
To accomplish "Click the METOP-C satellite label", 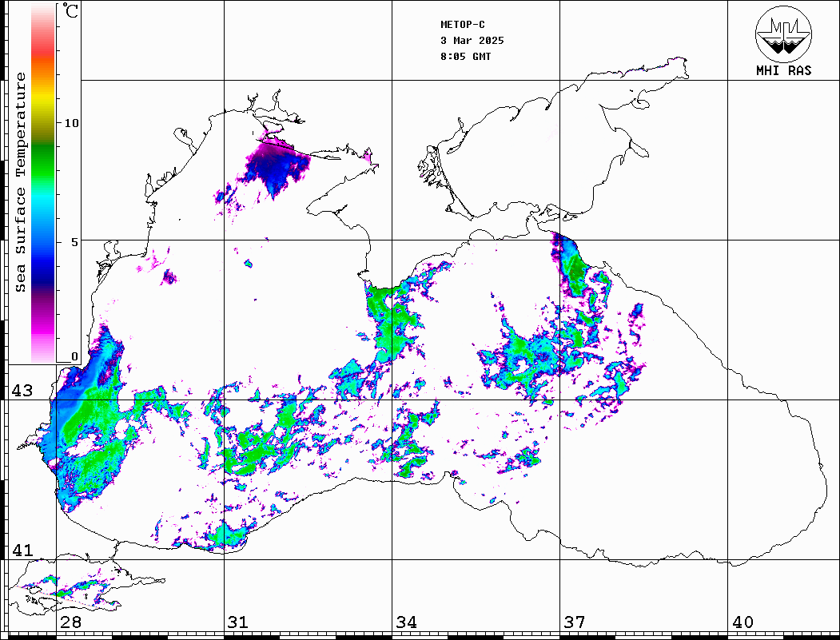I will point(463,25).
